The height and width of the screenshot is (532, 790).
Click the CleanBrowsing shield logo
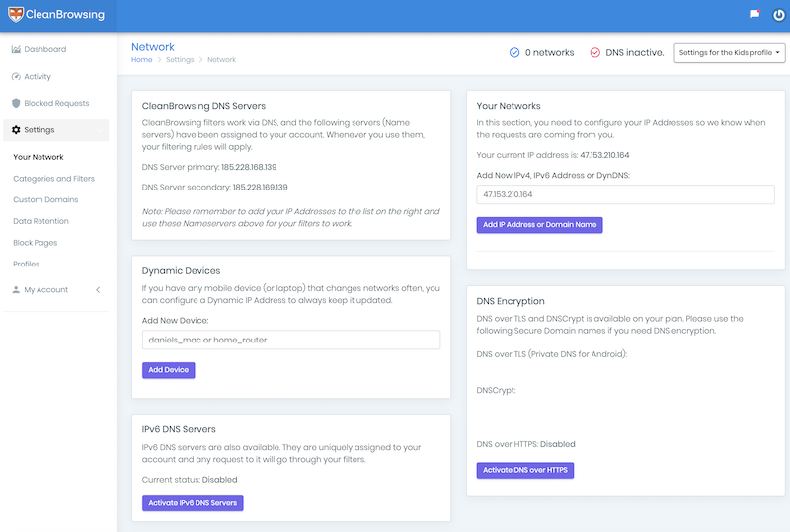(x=16, y=14)
